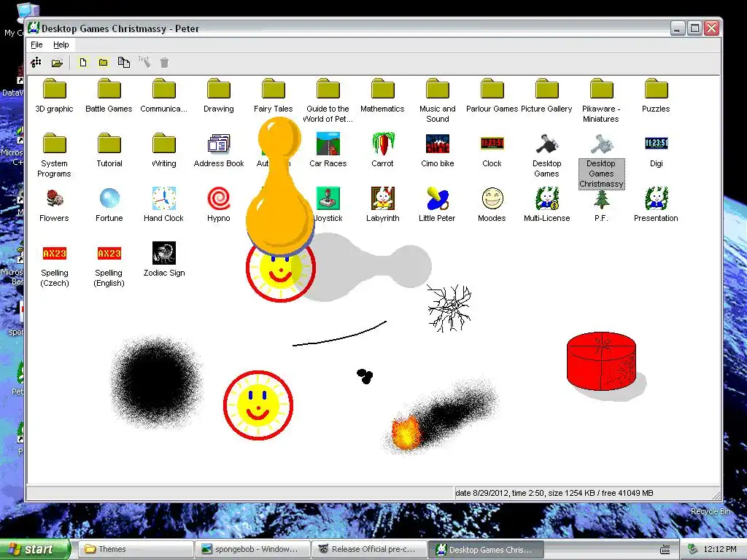Click the new document toolbar button
The image size is (747, 560).
pyautogui.click(x=83, y=63)
